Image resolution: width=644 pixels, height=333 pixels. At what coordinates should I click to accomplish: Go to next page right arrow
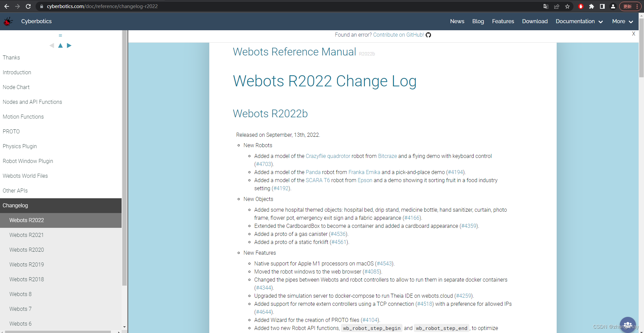[69, 45]
